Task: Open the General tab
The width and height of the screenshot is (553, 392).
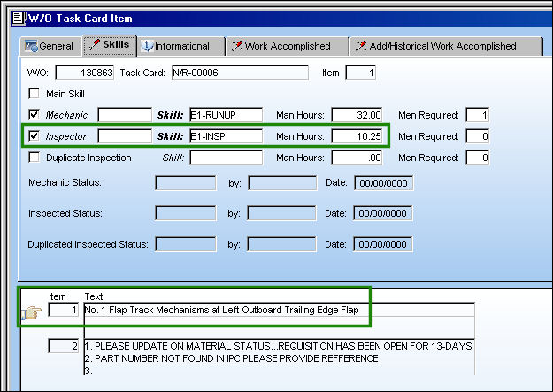Action: pos(49,46)
